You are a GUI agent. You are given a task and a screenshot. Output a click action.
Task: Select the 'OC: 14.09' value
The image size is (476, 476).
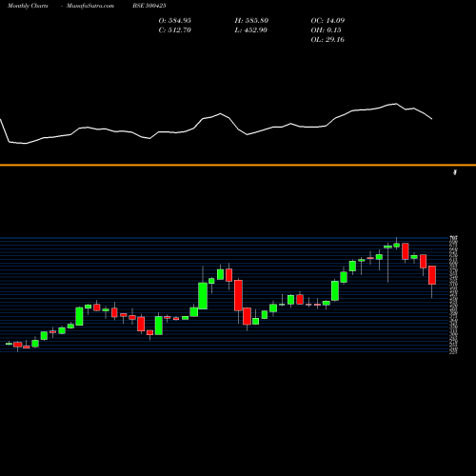tap(327, 21)
